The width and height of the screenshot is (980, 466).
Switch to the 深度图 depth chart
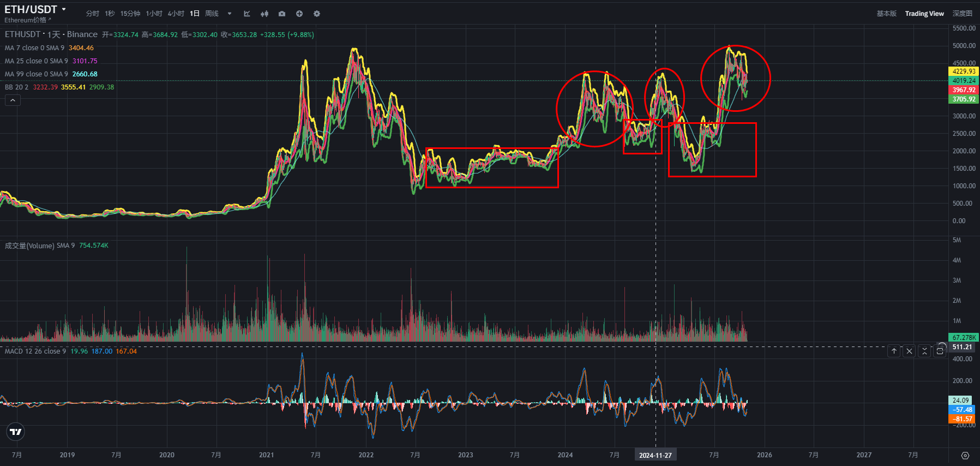click(x=962, y=14)
